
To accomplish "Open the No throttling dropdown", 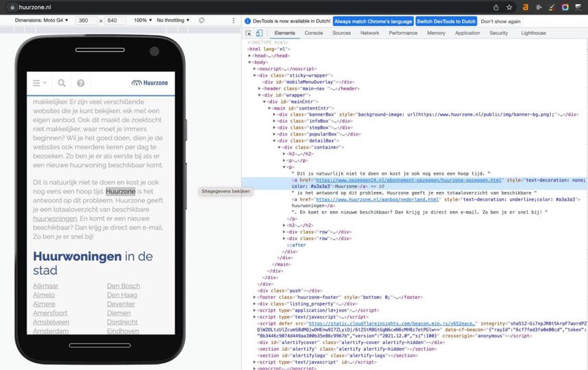I will coord(173,21).
